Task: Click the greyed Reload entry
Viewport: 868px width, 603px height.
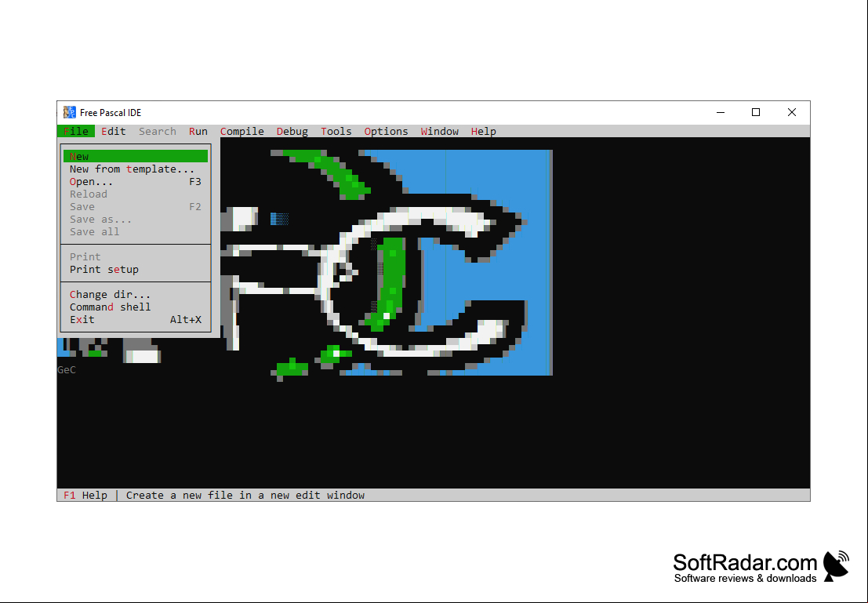Action: [x=136, y=194]
